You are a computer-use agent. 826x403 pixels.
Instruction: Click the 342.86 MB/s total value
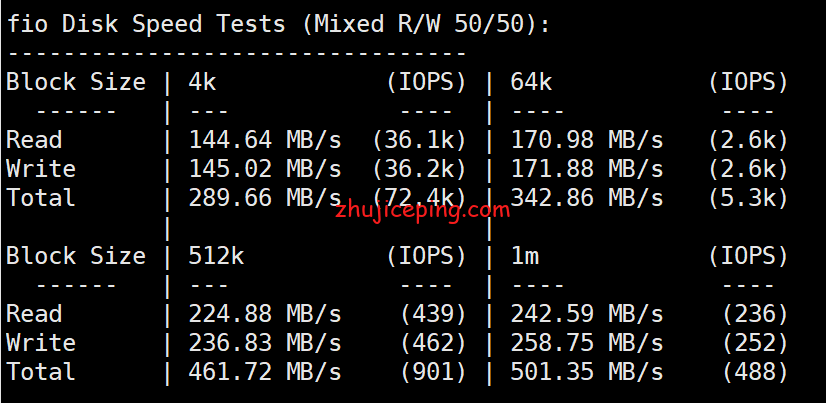(589, 198)
